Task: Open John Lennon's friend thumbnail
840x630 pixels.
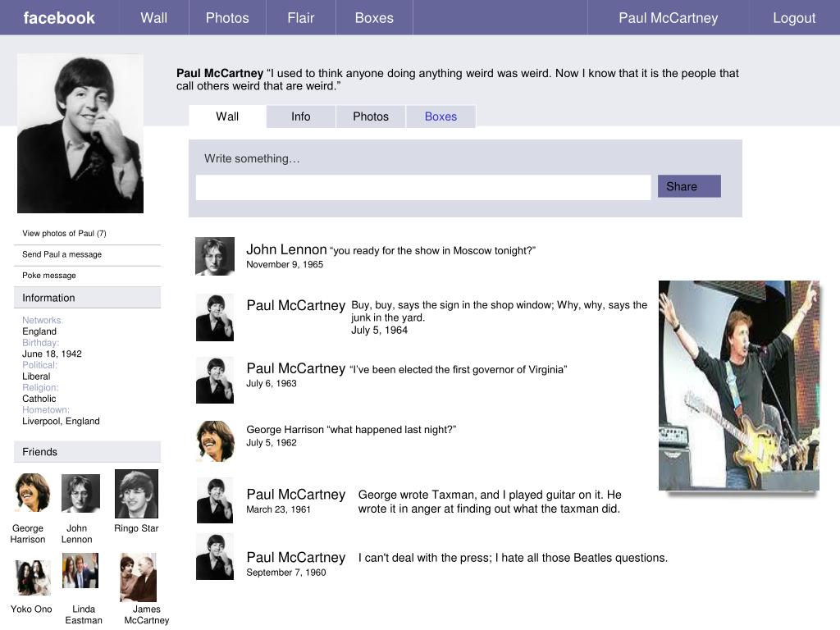Action: [80, 493]
